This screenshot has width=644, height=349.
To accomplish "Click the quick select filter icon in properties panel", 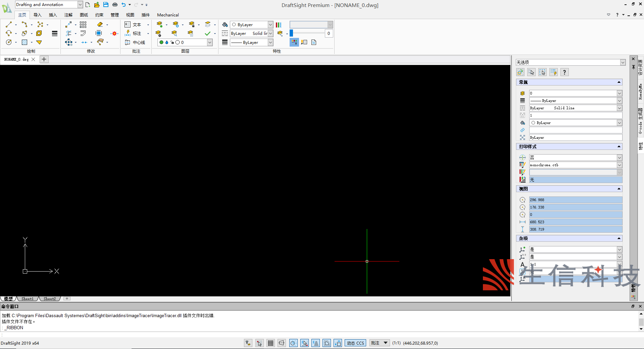I will (x=553, y=72).
